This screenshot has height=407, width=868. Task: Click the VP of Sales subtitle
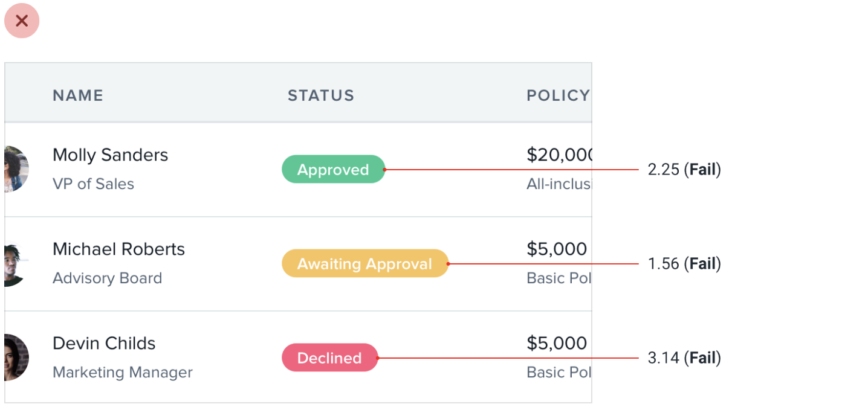pos(93,184)
